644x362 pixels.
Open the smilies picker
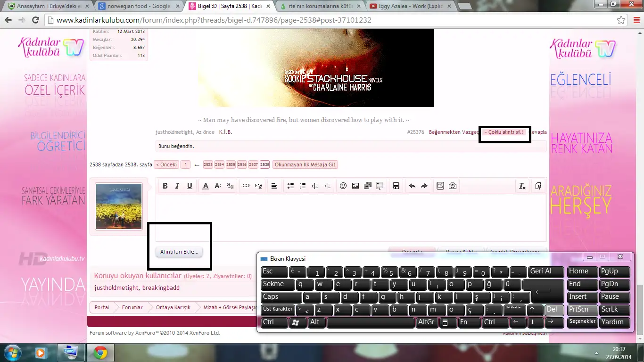click(343, 186)
